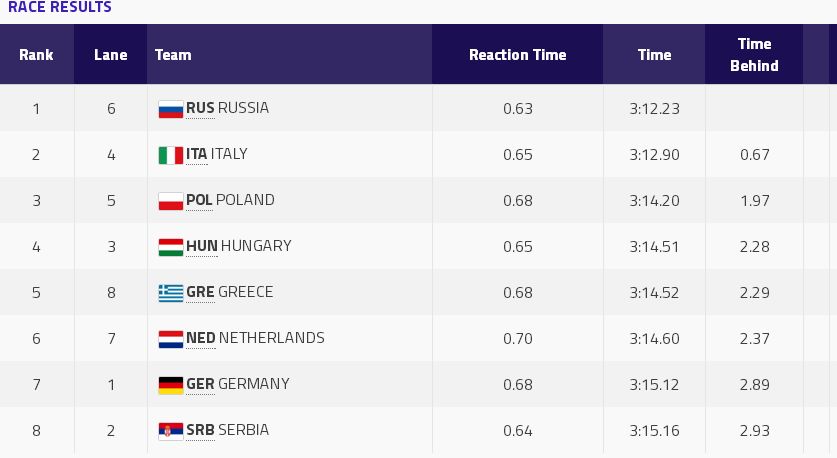The image size is (837, 458).
Task: Click the Race Results heading
Action: click(x=60, y=7)
